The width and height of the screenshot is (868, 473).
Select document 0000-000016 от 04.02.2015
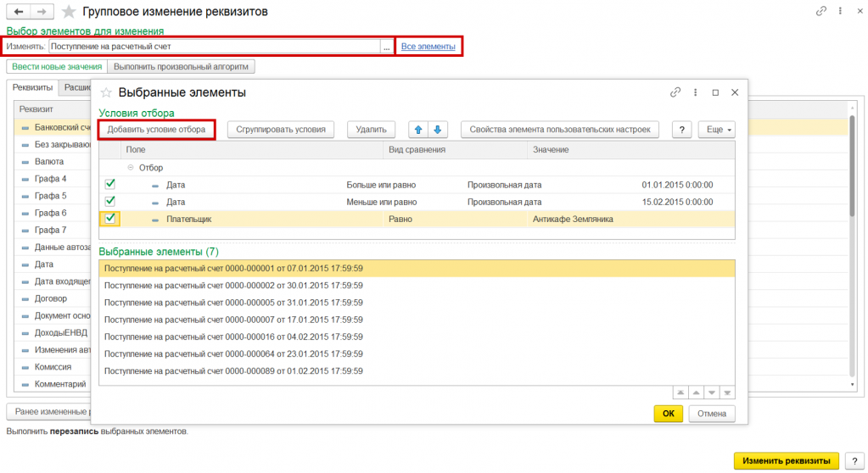click(233, 337)
